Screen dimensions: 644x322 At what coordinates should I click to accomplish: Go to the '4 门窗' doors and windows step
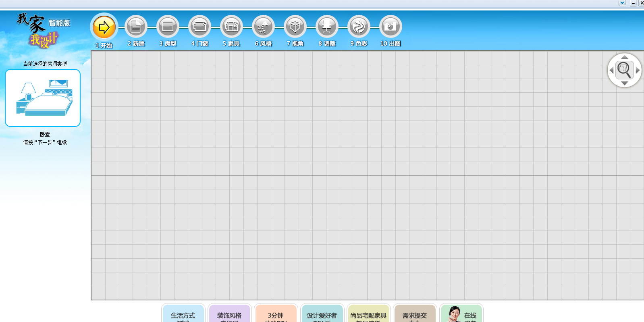[199, 27]
